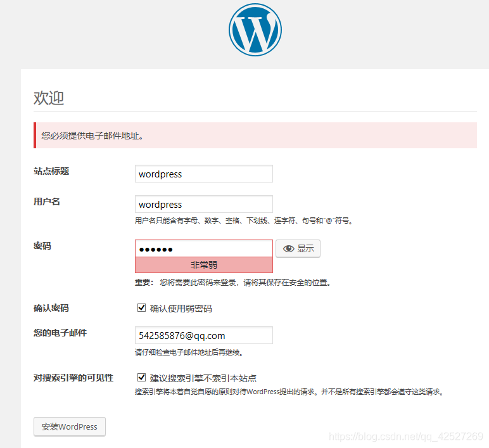Click the WordPress logo at top
Screen dimensions: 489x448
pos(255,30)
